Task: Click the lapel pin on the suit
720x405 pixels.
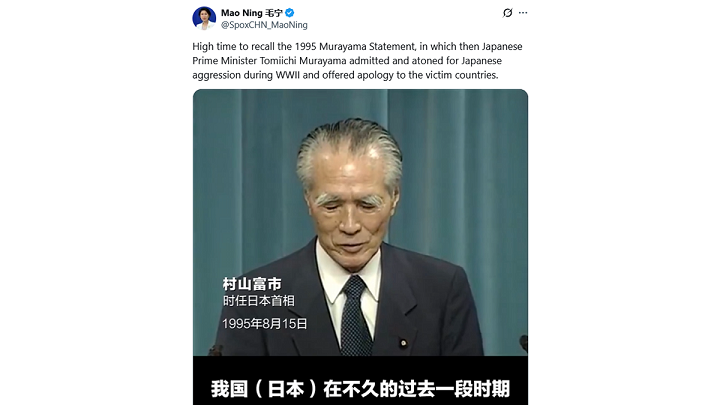Action: pos(403,343)
